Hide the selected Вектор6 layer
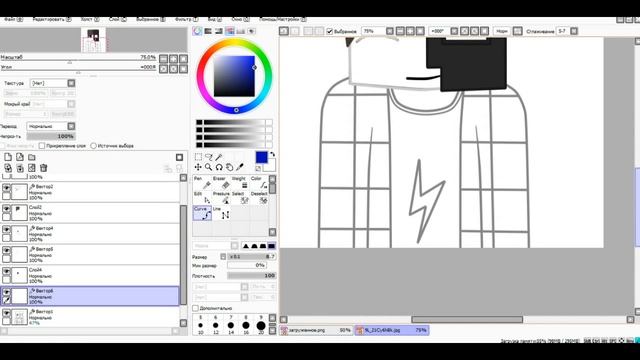Screen dimensions: 640x360 pyautogui.click(x=7, y=292)
